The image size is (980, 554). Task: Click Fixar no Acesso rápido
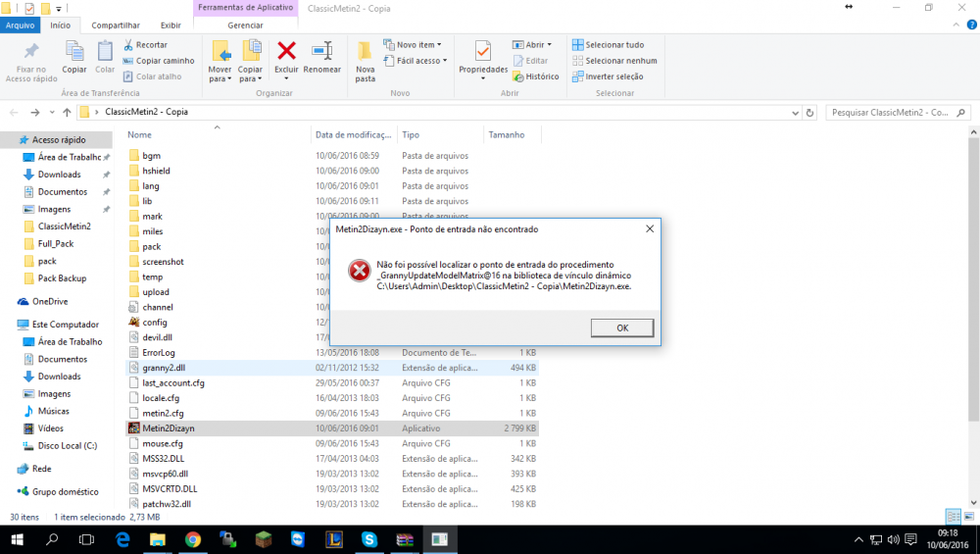click(31, 62)
